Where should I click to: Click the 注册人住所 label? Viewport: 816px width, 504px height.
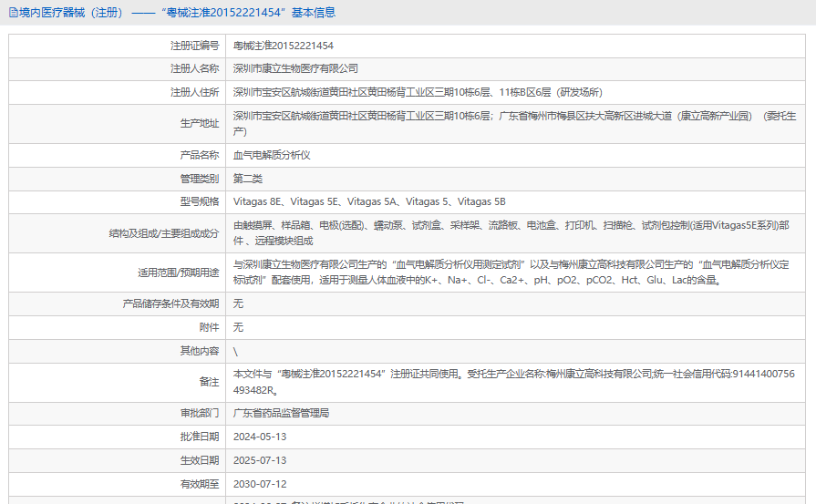tap(194, 93)
